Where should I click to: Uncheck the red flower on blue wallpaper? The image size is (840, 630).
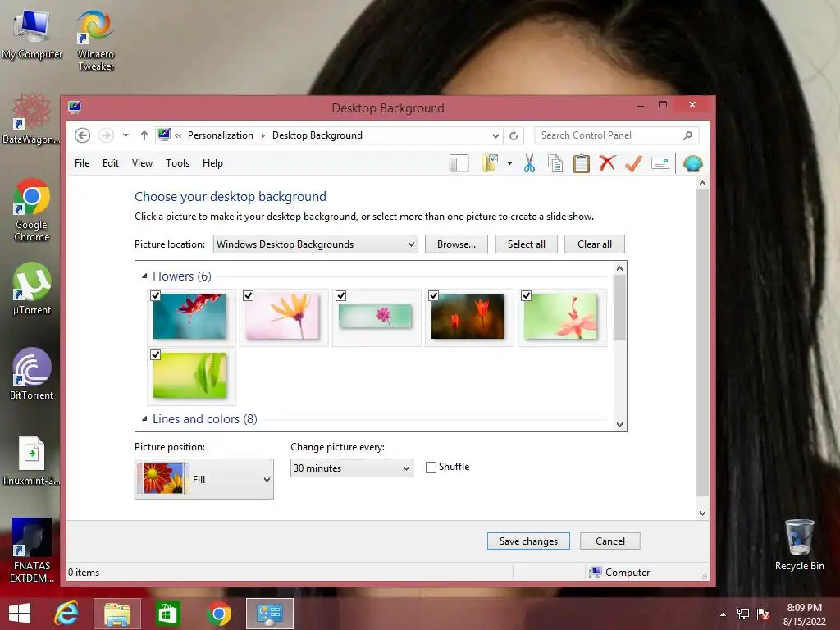click(155, 295)
